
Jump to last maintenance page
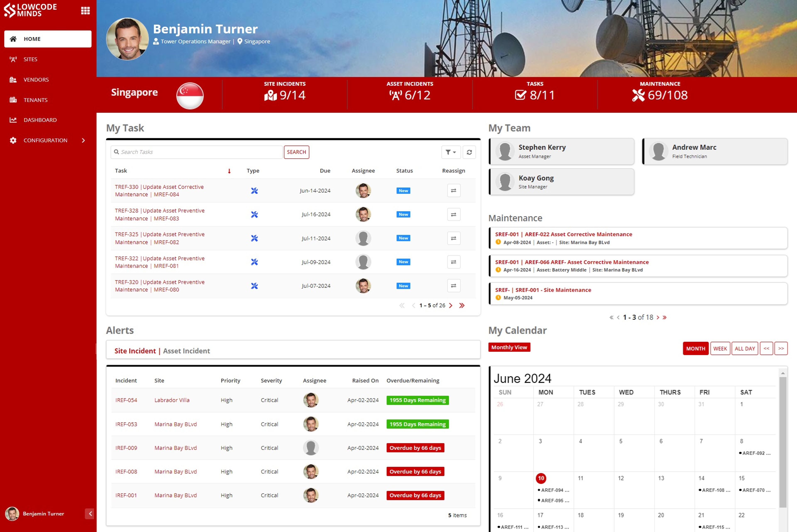coord(665,318)
